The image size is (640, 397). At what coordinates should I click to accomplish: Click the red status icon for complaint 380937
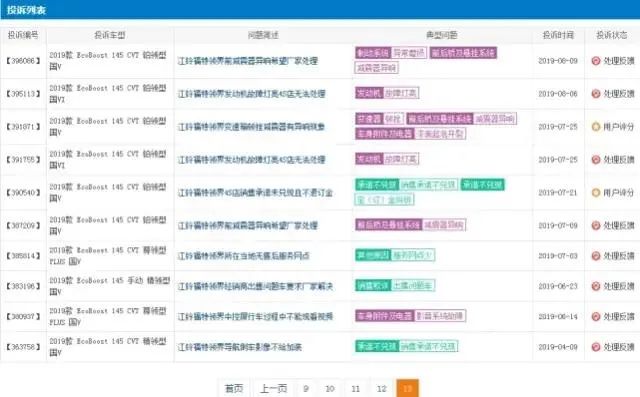pyautogui.click(x=596, y=316)
